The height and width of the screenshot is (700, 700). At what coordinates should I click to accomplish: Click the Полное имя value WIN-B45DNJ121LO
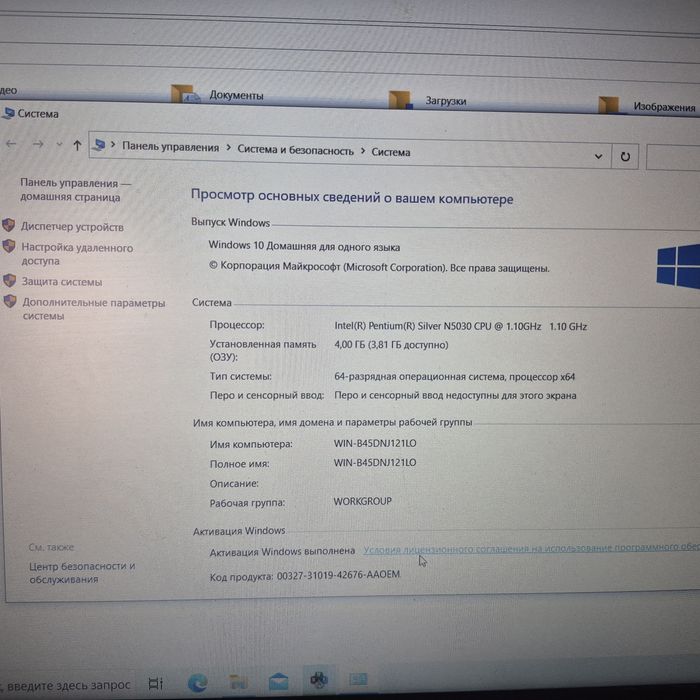(x=375, y=462)
